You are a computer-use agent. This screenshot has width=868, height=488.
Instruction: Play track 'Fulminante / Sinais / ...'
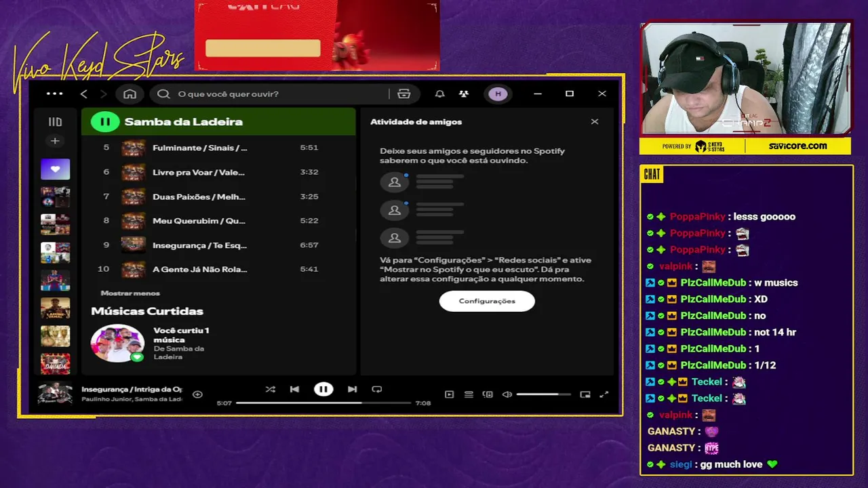click(x=219, y=148)
